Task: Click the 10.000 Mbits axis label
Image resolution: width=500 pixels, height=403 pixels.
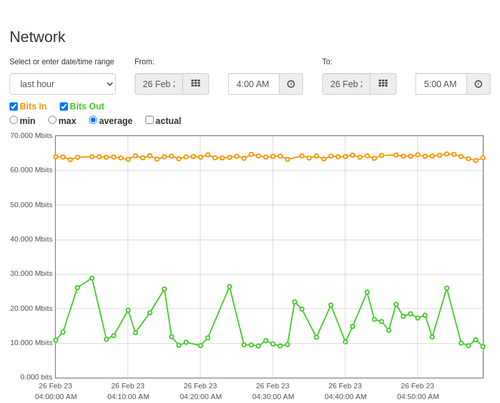Action: coord(31,343)
